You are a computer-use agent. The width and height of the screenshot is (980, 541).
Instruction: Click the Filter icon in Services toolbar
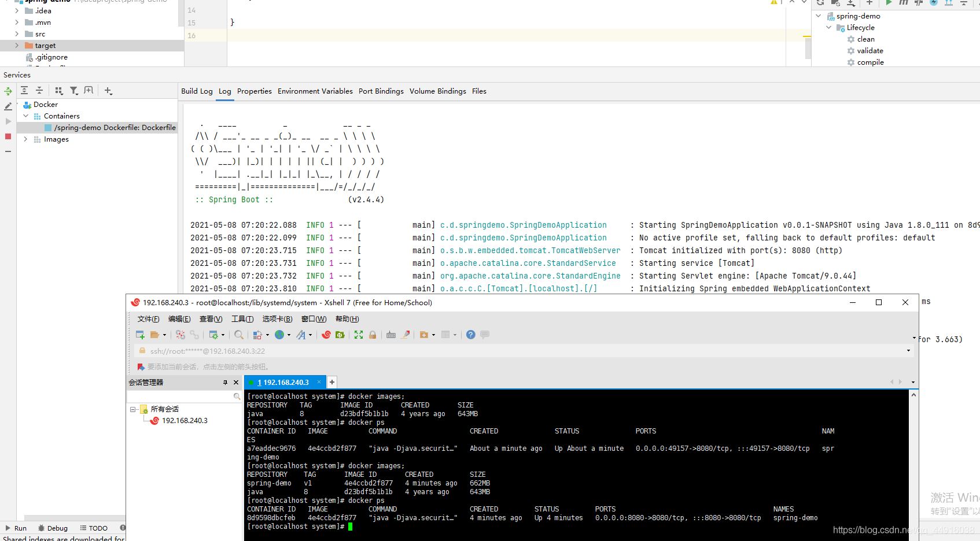pos(74,90)
